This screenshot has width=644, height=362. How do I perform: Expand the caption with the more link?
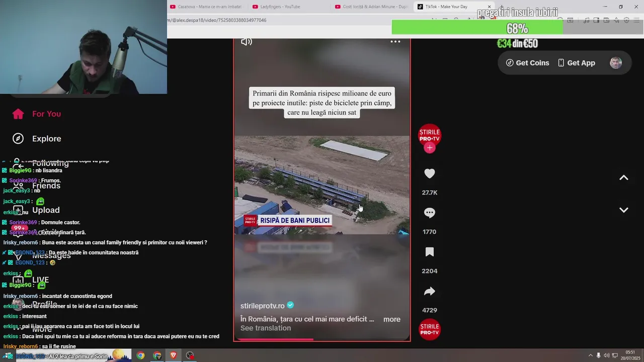click(x=392, y=319)
